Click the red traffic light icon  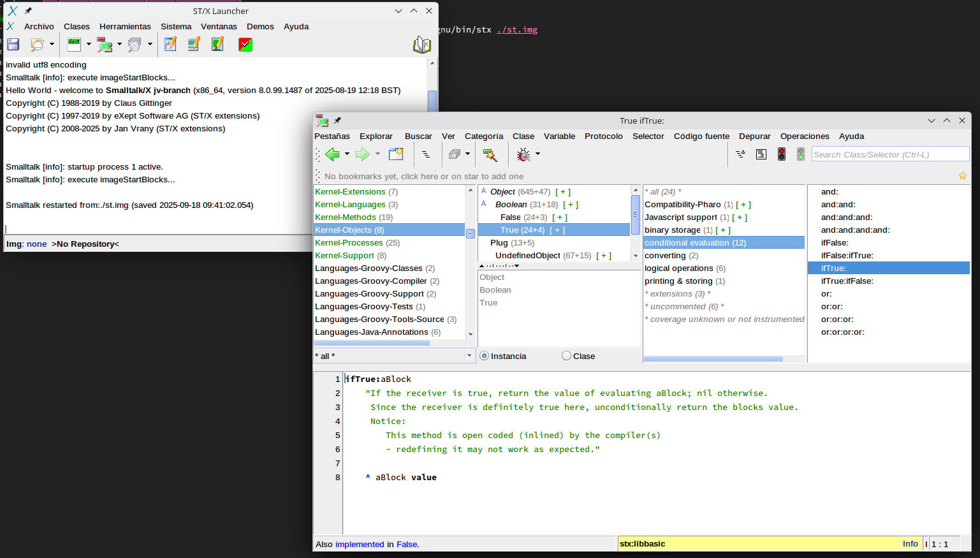(782, 154)
